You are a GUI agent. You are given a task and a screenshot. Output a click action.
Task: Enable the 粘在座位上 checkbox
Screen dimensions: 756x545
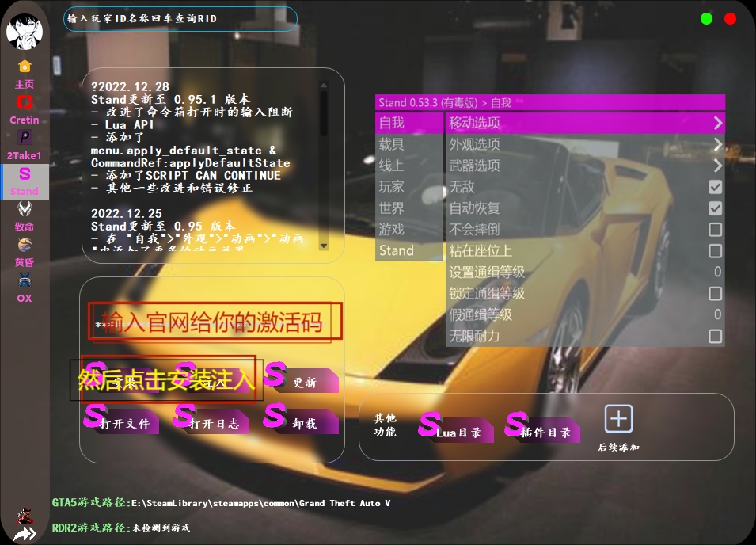click(716, 251)
